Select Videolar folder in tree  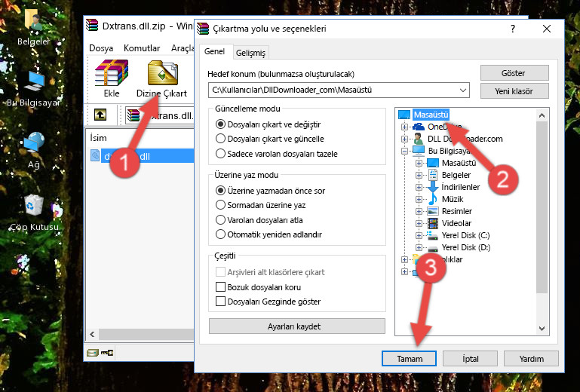pyautogui.click(x=456, y=223)
